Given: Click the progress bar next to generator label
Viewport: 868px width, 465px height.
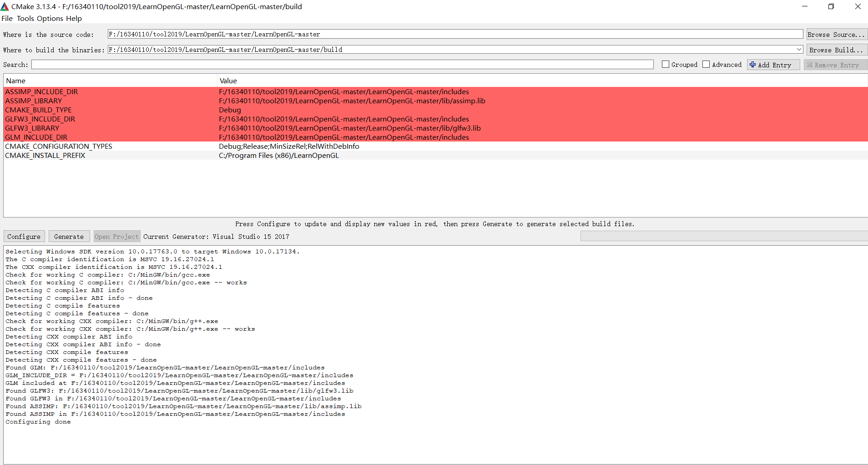Looking at the screenshot, I should (724, 236).
